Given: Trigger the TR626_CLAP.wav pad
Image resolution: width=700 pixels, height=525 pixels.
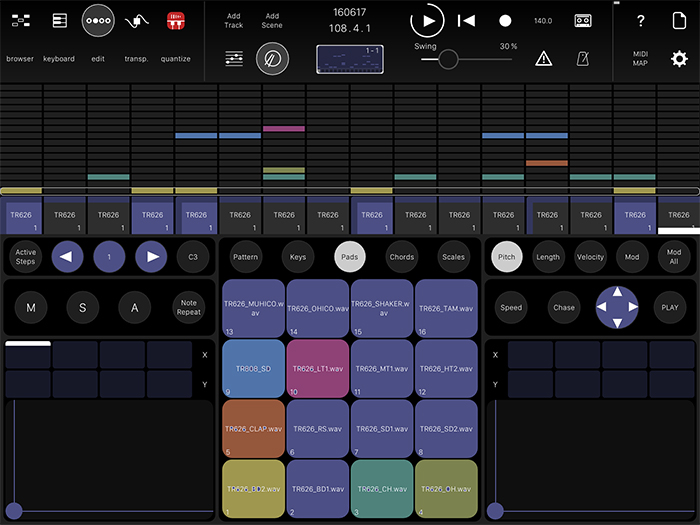Looking at the screenshot, I should (254, 429).
